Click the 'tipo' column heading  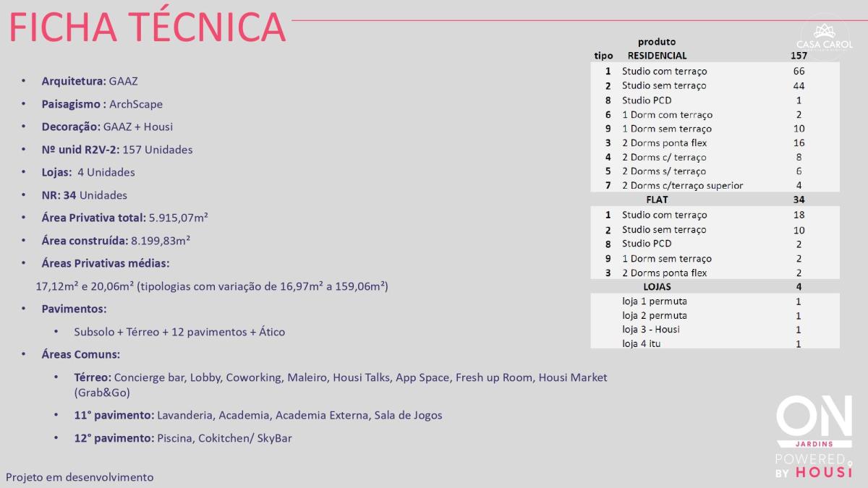[x=603, y=56]
